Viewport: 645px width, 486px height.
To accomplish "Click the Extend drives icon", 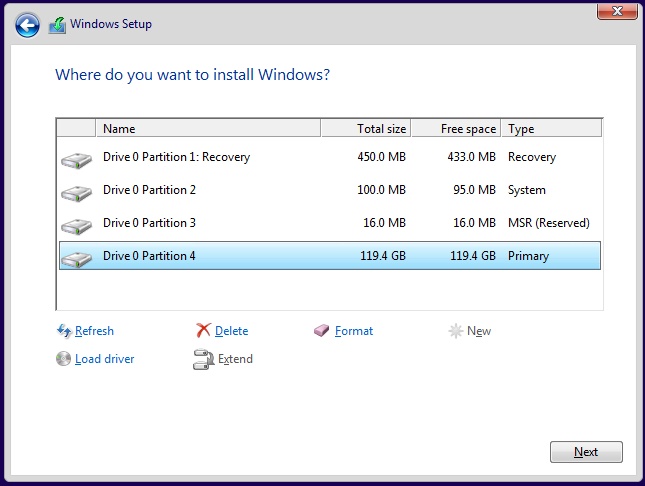I will [x=204, y=359].
